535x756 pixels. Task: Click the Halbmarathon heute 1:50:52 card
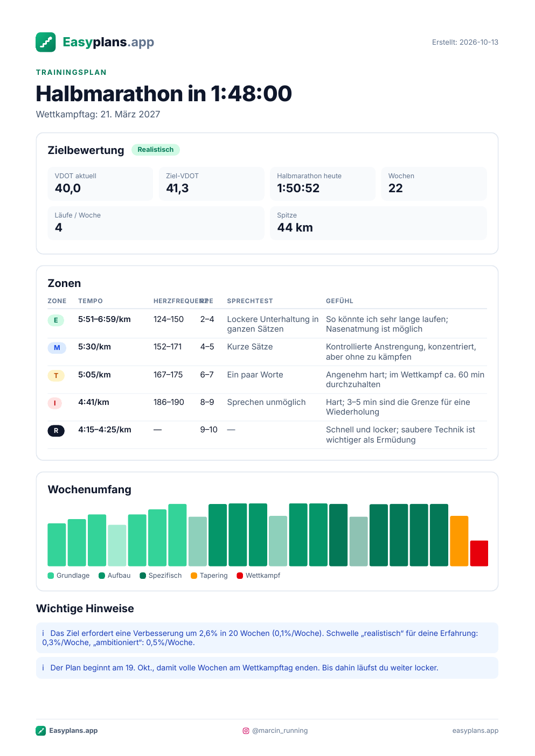[323, 184]
